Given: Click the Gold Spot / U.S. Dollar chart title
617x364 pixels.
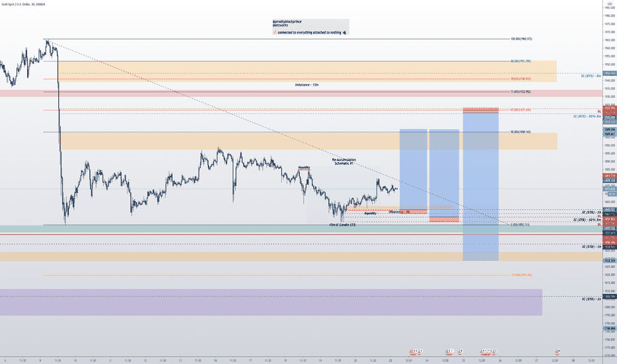Looking at the screenshot, I should pyautogui.click(x=23, y=5).
